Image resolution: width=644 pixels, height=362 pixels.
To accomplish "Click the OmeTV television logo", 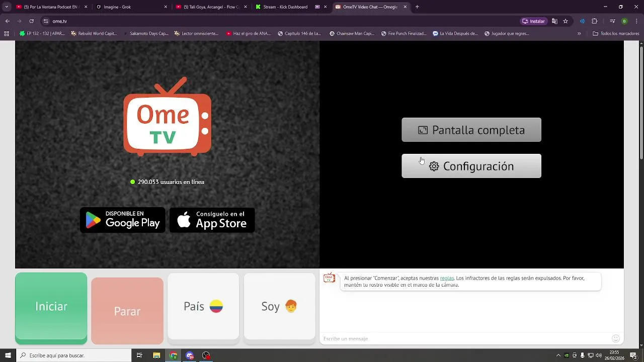I will [x=168, y=116].
